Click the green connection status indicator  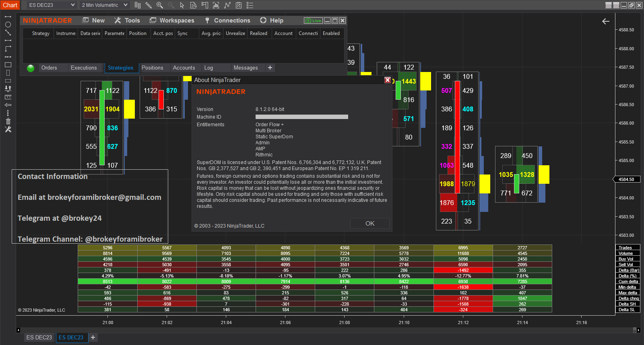pyautogui.click(x=31, y=68)
